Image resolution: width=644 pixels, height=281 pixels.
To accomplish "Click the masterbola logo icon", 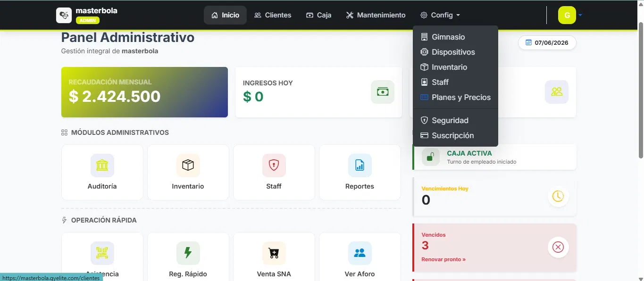I will (x=64, y=15).
